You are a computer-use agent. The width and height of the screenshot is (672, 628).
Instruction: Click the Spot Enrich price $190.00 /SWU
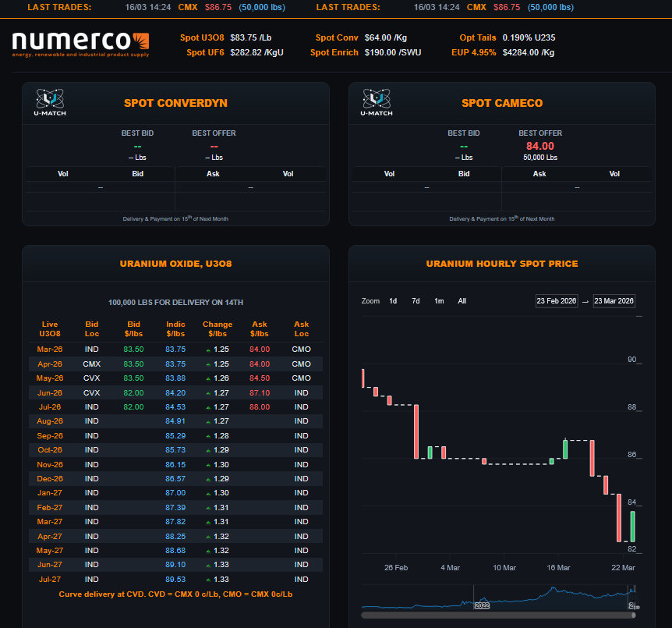pyautogui.click(x=393, y=52)
